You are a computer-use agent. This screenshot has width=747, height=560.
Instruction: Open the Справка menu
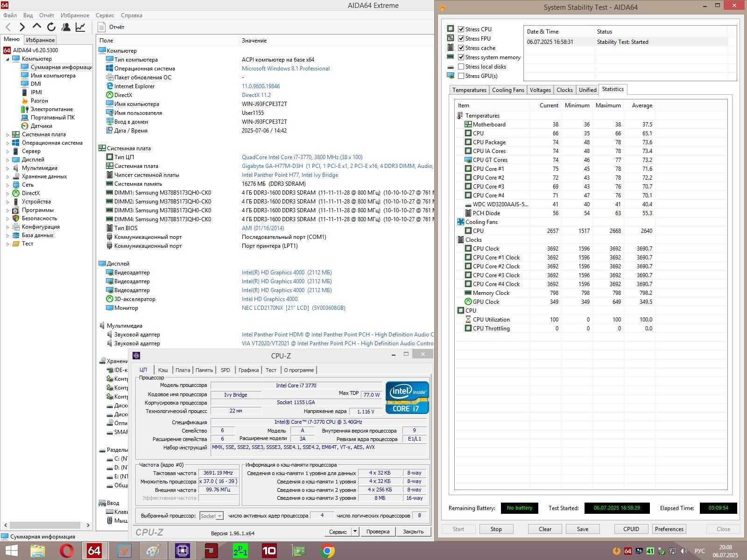pos(132,15)
